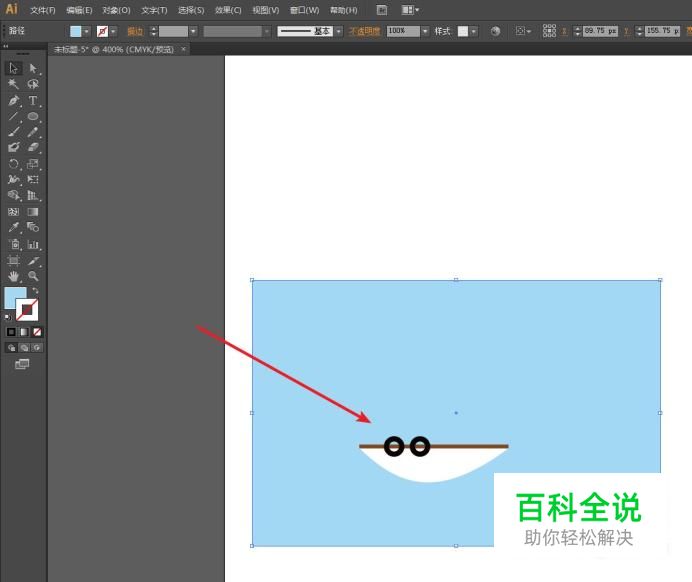Open the brush definition 基本 dropdown
692x582 pixels.
click(338, 31)
